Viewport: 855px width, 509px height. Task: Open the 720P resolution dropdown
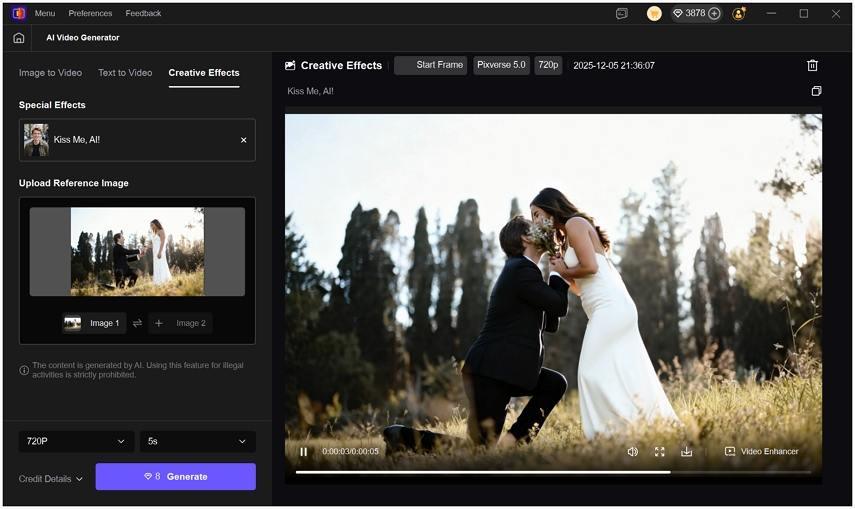pyautogui.click(x=76, y=441)
